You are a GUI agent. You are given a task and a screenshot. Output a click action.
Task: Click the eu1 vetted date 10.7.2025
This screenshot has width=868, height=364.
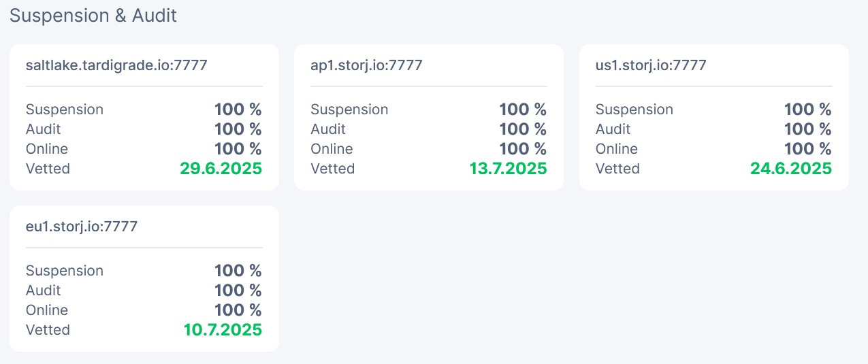223,330
